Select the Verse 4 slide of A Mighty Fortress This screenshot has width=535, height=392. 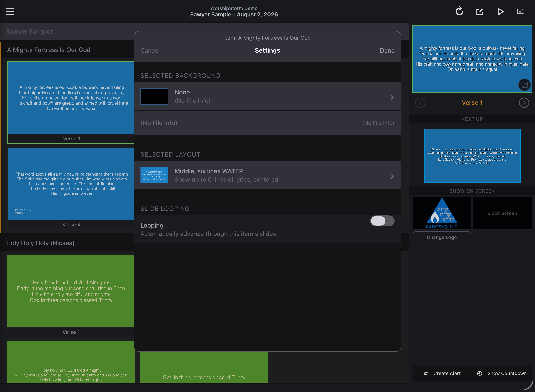pyautogui.click(x=71, y=188)
